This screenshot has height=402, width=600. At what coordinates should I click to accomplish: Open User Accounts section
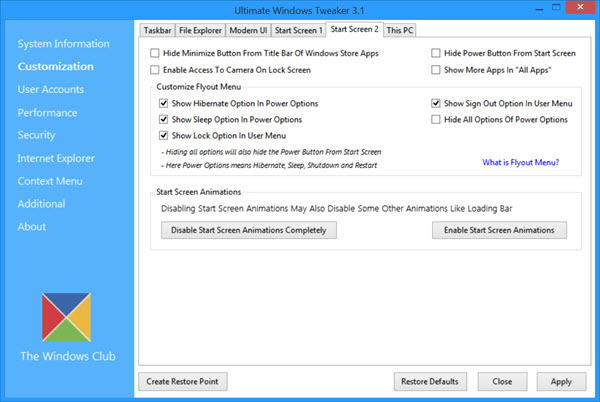click(51, 90)
